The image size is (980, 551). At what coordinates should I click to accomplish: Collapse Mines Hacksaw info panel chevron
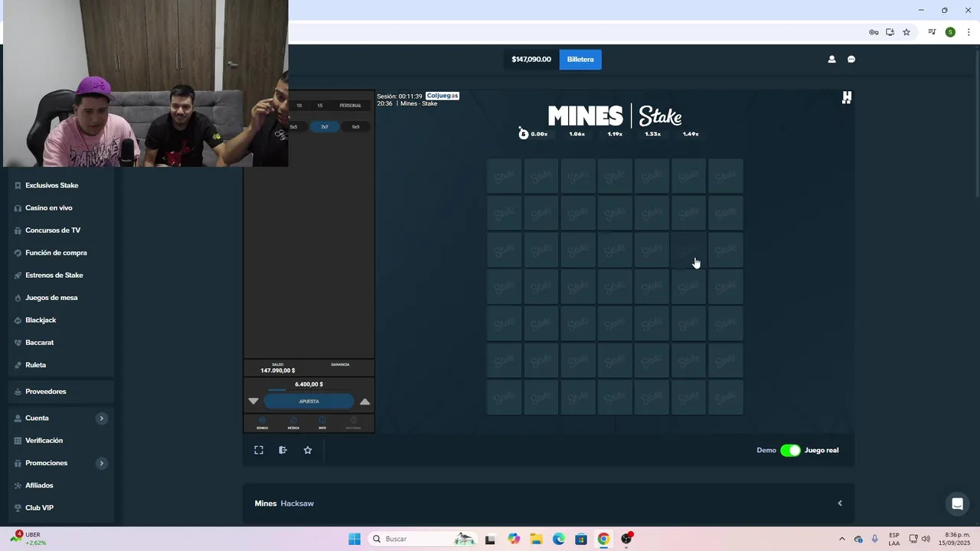click(x=840, y=504)
